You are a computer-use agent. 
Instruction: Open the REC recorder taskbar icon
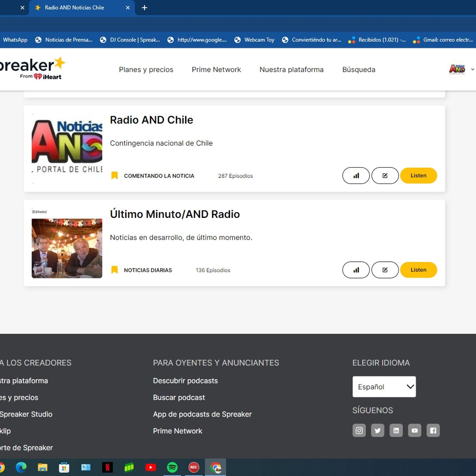(x=194, y=468)
